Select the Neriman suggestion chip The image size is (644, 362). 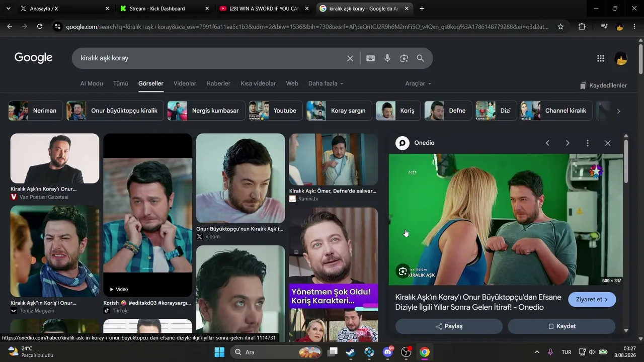tap(35, 111)
